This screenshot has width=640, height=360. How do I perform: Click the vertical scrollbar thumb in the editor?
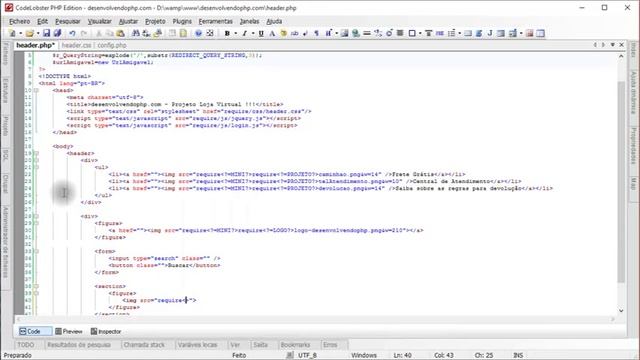click(x=621, y=182)
